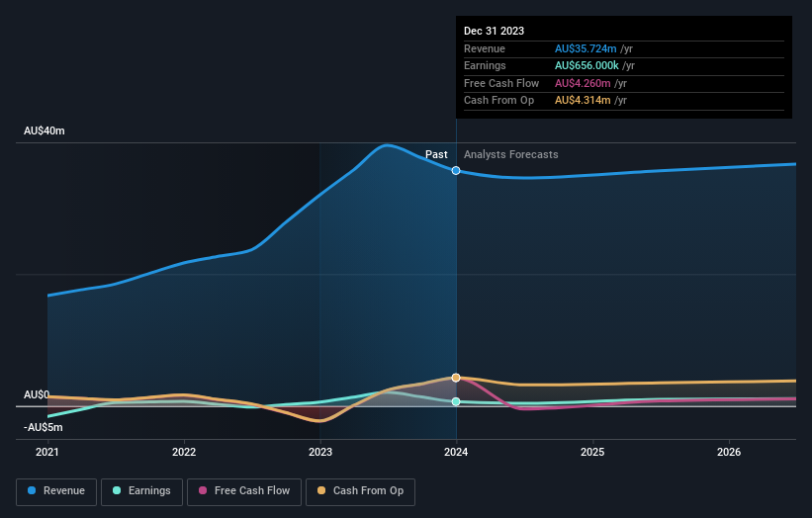This screenshot has width=812, height=518.
Task: Toggle the Cash From Op legend button
Action: (x=360, y=491)
